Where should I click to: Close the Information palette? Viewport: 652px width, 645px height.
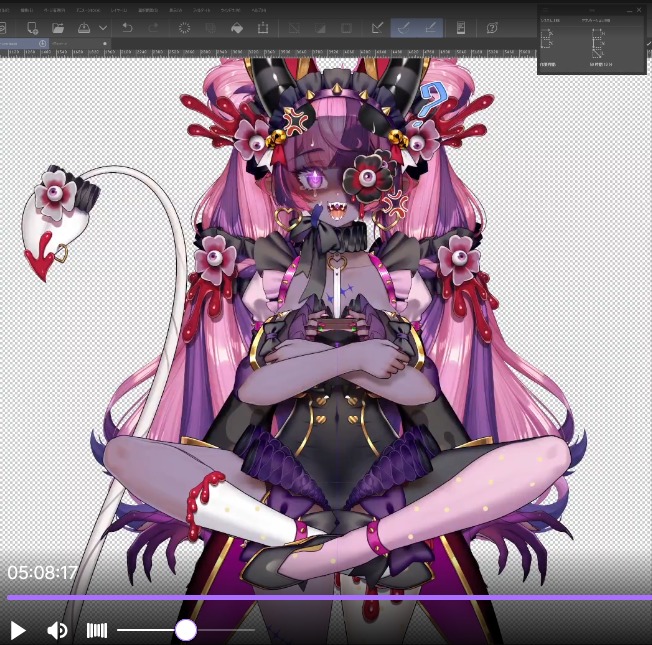(640, 10)
